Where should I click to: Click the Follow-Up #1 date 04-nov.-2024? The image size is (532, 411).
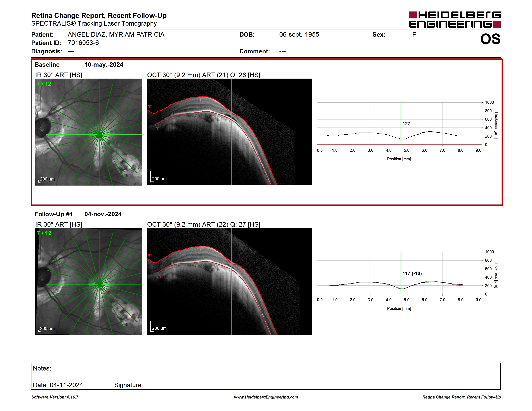pyautogui.click(x=103, y=214)
